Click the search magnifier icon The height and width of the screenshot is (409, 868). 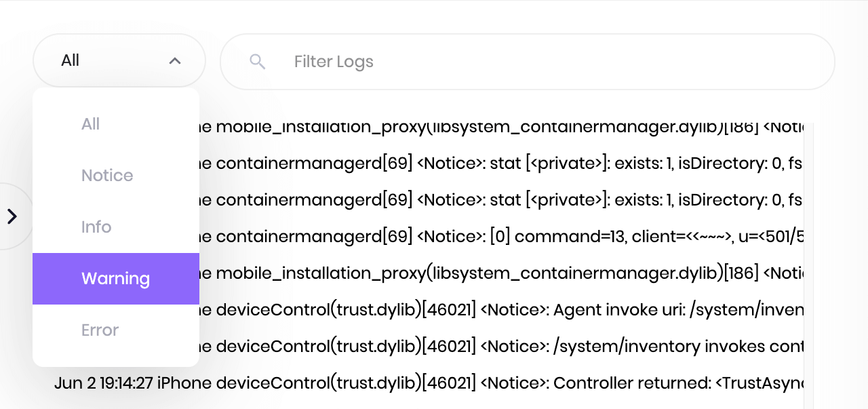[257, 62]
